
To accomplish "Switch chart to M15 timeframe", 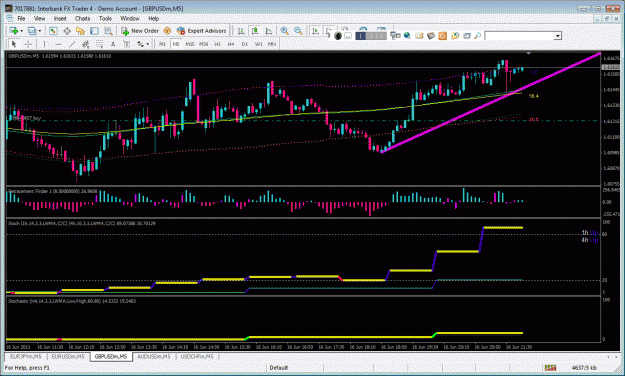I will click(190, 44).
